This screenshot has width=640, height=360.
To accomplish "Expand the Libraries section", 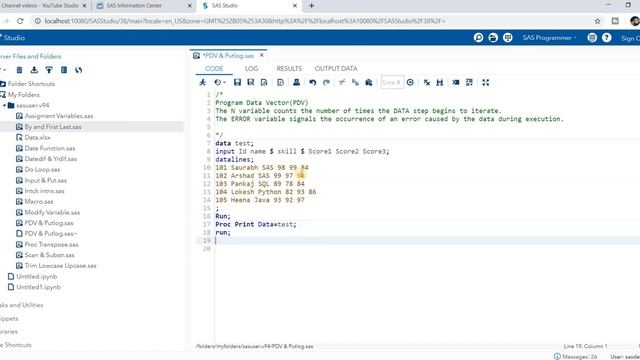I will [9, 332].
